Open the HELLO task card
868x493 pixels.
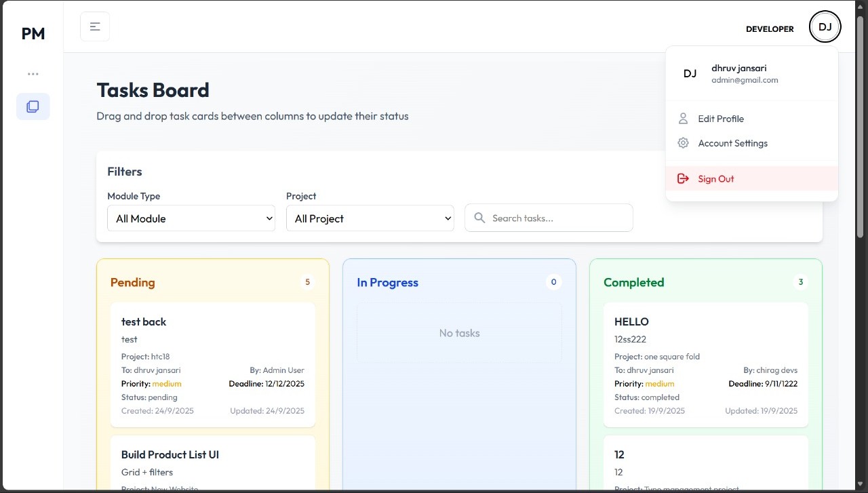[705, 364]
